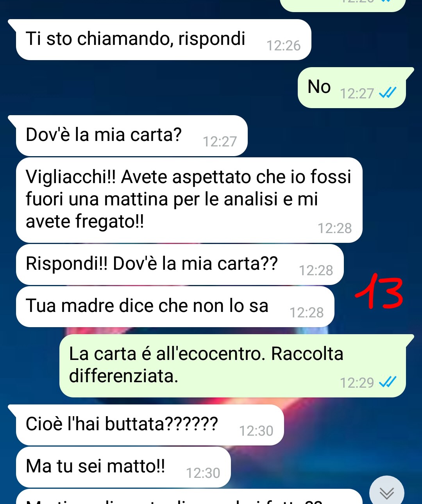
Task: Tap the red handwritten number 13
Action: click(x=379, y=291)
